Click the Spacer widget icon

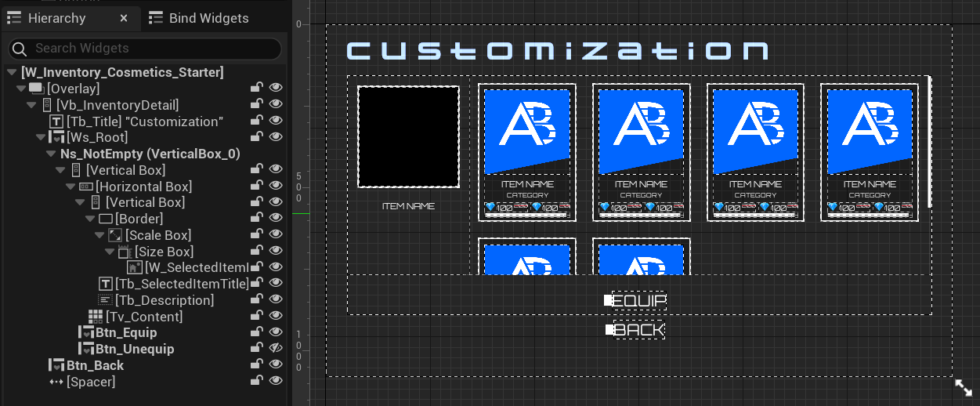56,382
